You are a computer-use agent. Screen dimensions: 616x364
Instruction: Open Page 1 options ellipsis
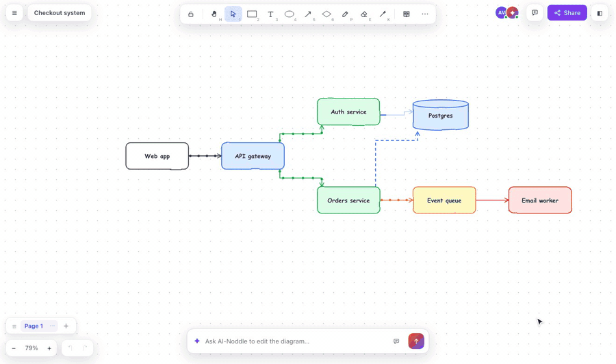[x=52, y=326]
